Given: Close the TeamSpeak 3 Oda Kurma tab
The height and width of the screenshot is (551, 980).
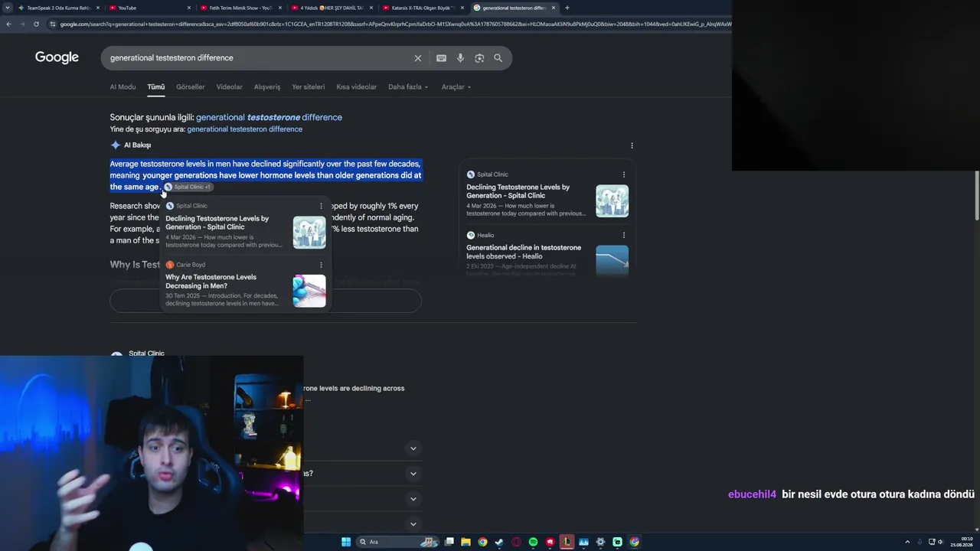Looking at the screenshot, I should [98, 8].
